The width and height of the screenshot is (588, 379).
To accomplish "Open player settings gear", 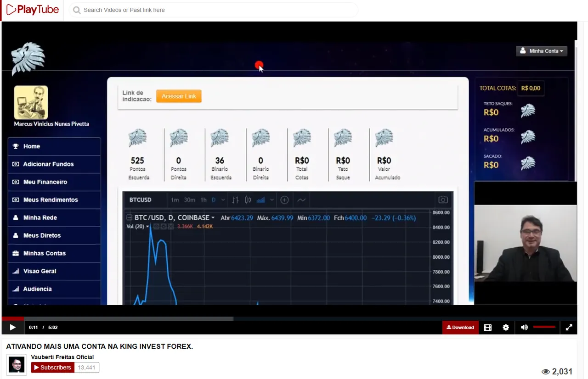I will pos(506,328).
